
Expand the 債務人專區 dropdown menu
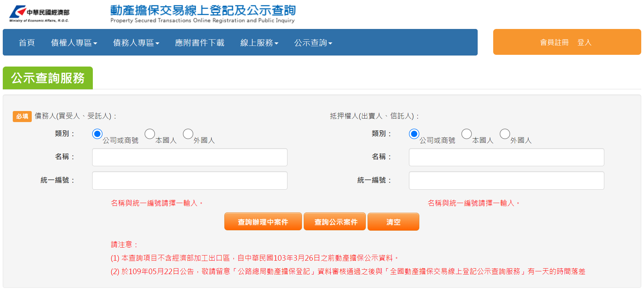(136, 43)
